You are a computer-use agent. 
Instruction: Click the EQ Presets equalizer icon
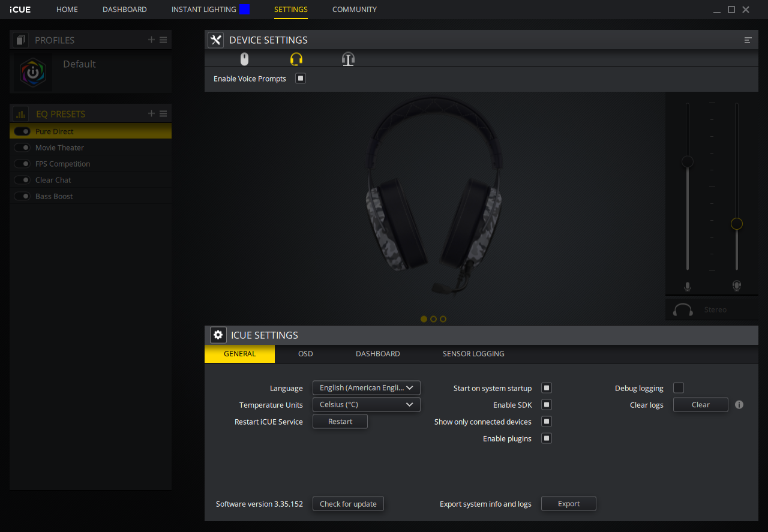(x=21, y=114)
